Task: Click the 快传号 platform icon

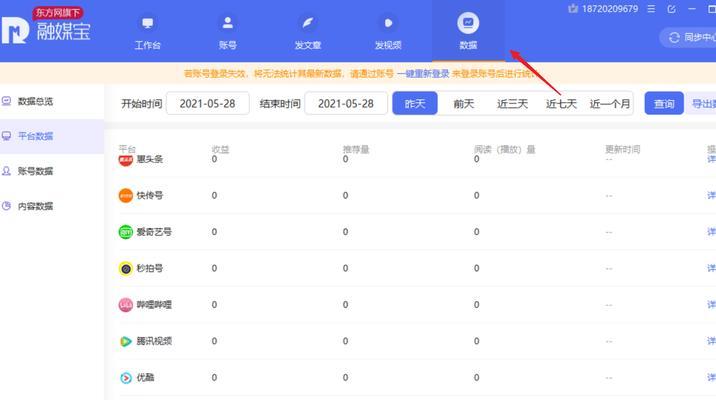Action: pyautogui.click(x=126, y=195)
